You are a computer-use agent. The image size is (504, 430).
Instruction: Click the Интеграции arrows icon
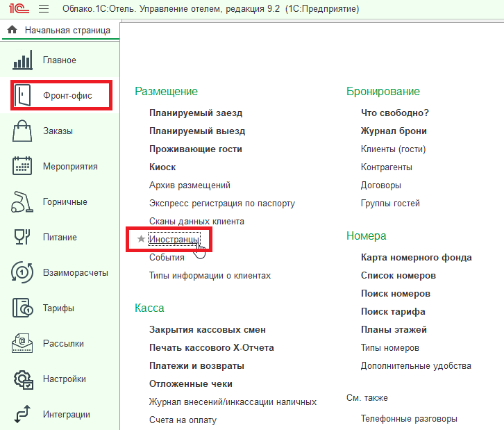pyautogui.click(x=22, y=414)
